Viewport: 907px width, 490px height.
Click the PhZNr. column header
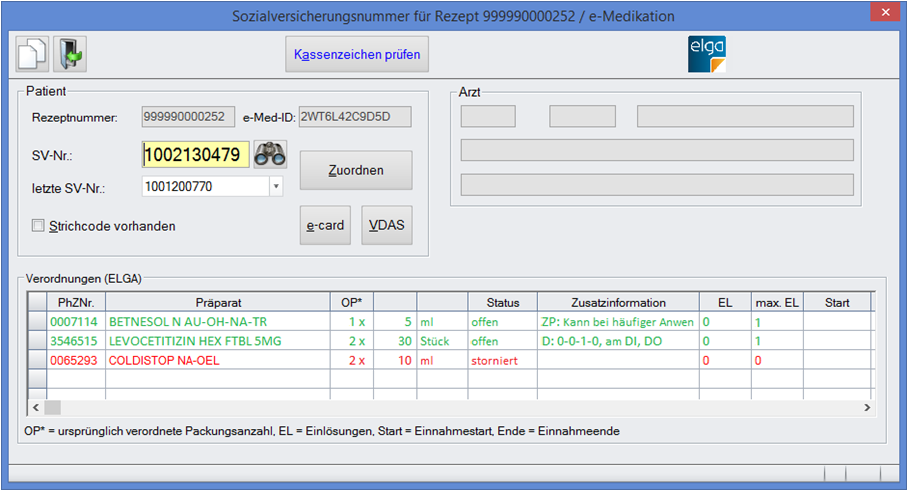(75, 302)
